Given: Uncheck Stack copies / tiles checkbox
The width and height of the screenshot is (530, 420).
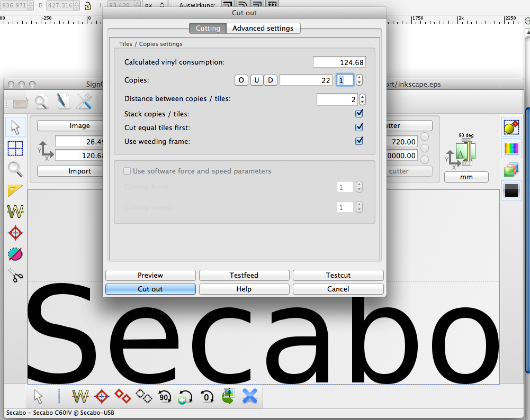Looking at the screenshot, I should [x=360, y=113].
